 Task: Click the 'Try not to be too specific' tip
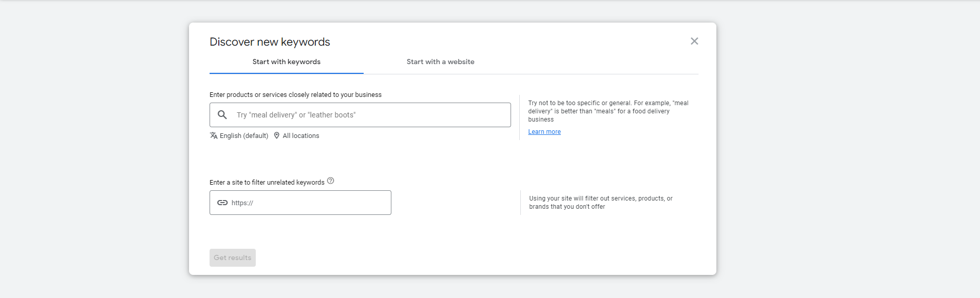608,111
